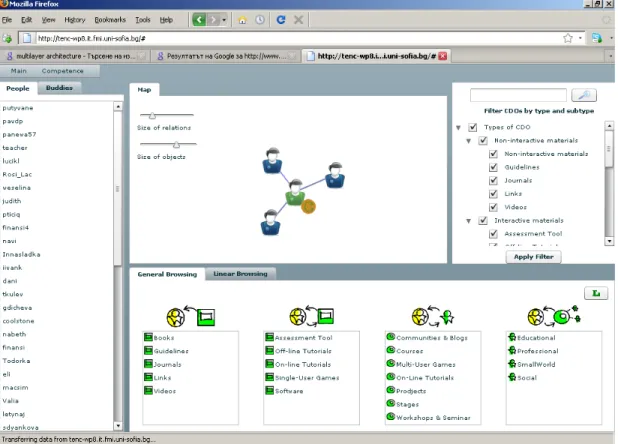The image size is (618, 444).
Task: Click the Size of objects slider handle
Action: 177,145
